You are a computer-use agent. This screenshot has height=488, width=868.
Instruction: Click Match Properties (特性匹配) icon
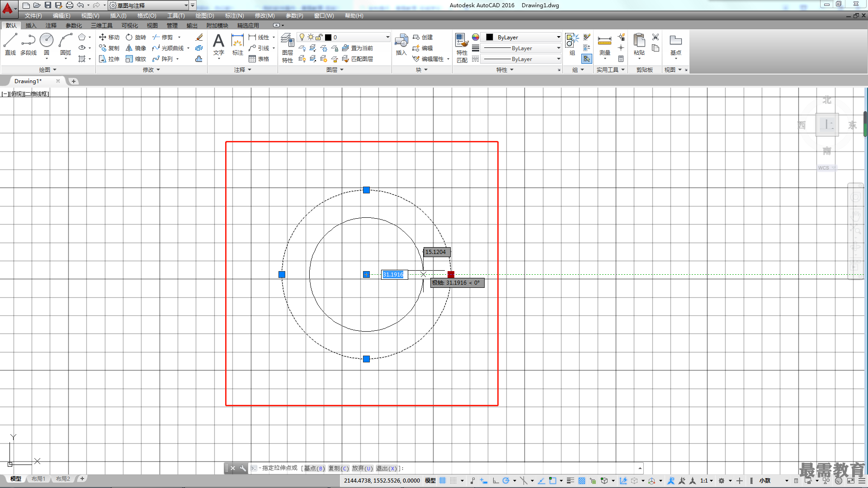coord(462,47)
